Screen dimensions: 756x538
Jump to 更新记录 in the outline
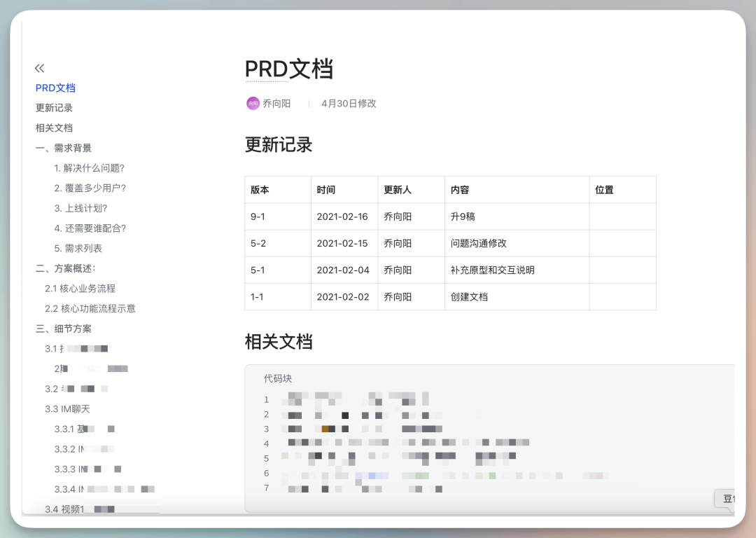click(x=54, y=108)
